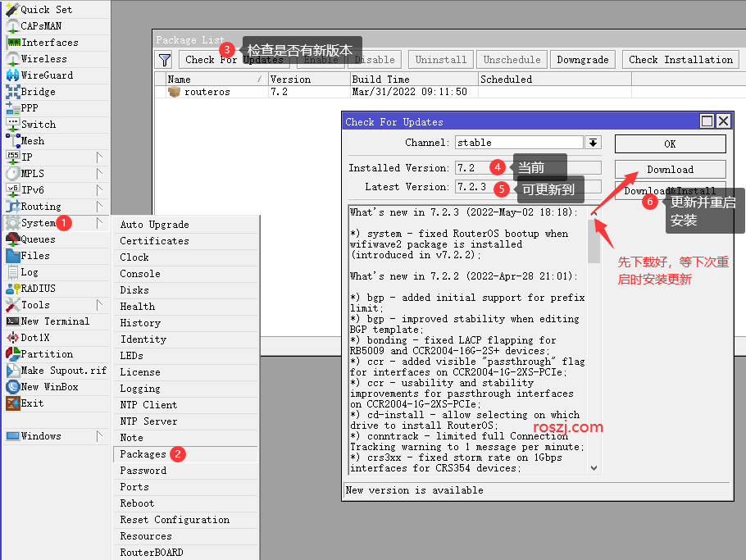The width and height of the screenshot is (746, 560).
Task: Click the Channel field showing stable
Action: click(x=519, y=143)
